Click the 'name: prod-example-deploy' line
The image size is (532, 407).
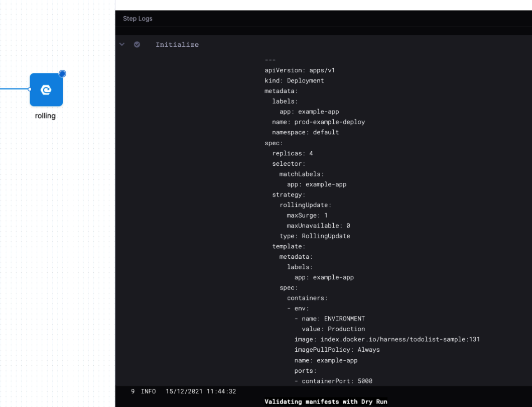click(318, 122)
